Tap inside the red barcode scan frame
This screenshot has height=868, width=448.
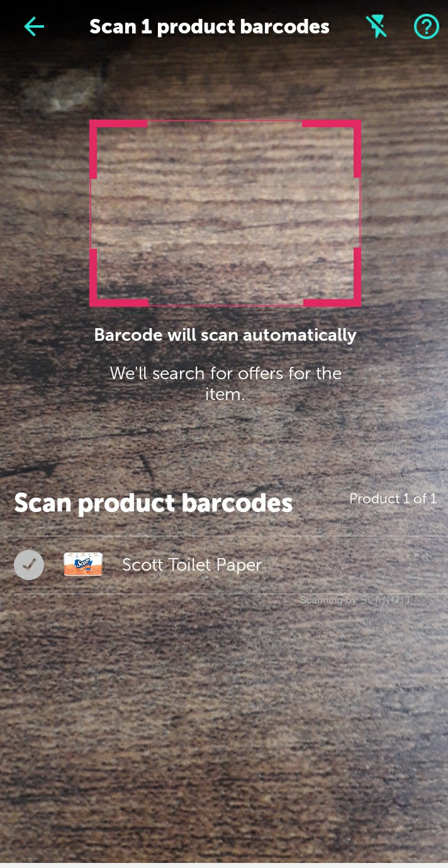click(x=225, y=213)
